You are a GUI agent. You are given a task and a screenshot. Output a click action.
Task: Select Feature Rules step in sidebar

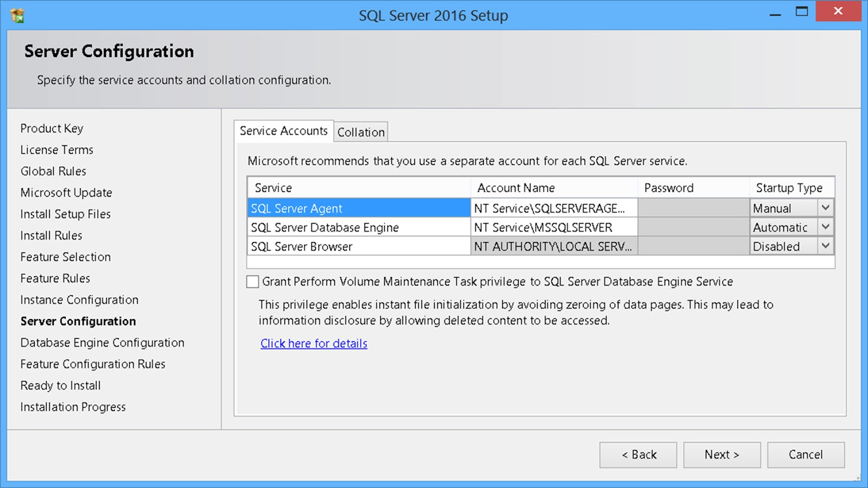click(55, 278)
